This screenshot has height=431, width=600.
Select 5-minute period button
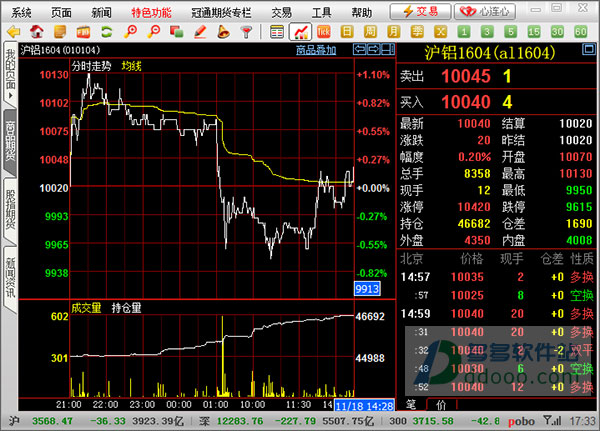coord(510,31)
